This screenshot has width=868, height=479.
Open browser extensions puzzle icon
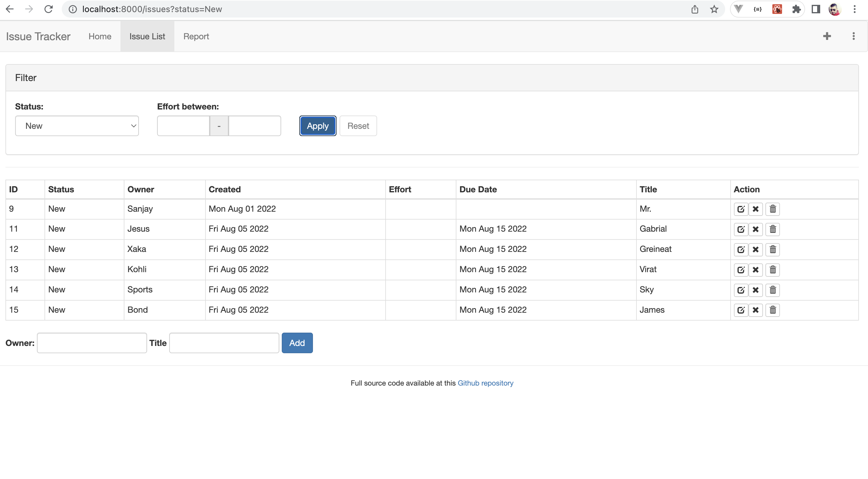tap(796, 9)
